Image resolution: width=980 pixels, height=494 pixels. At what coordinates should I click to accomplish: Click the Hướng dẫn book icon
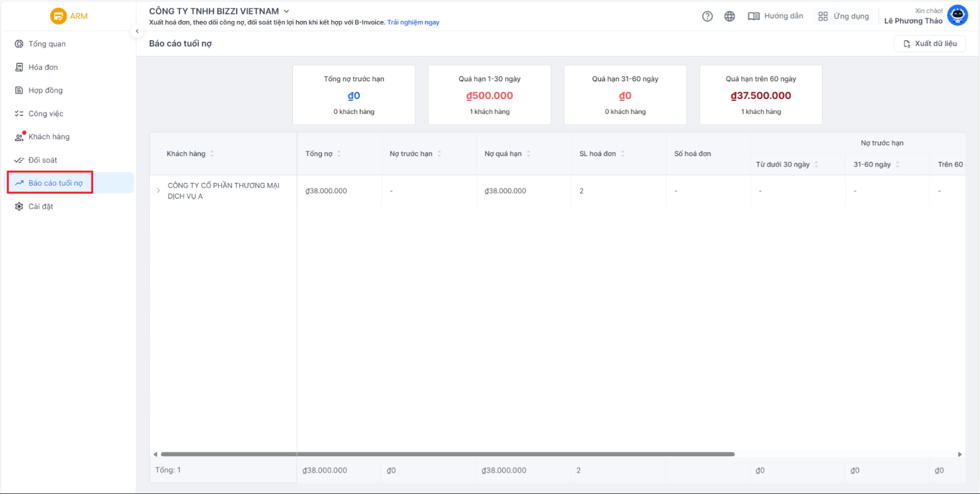(x=754, y=16)
